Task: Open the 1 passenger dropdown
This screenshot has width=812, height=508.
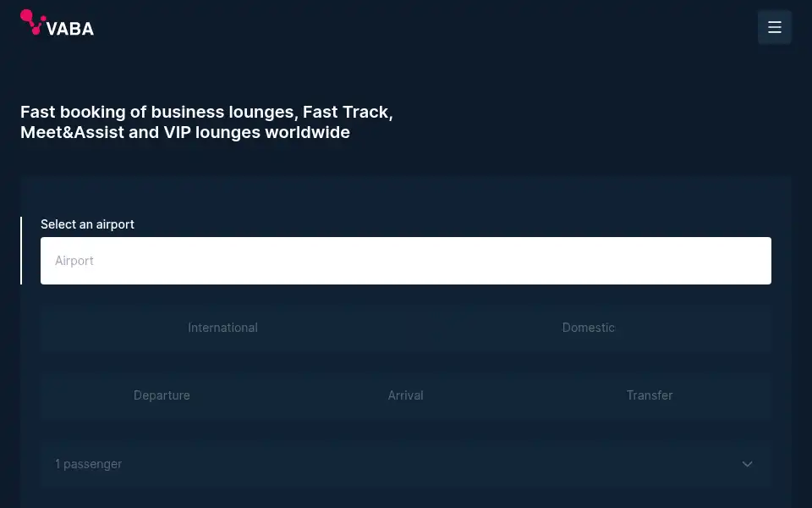Action: tap(406, 464)
